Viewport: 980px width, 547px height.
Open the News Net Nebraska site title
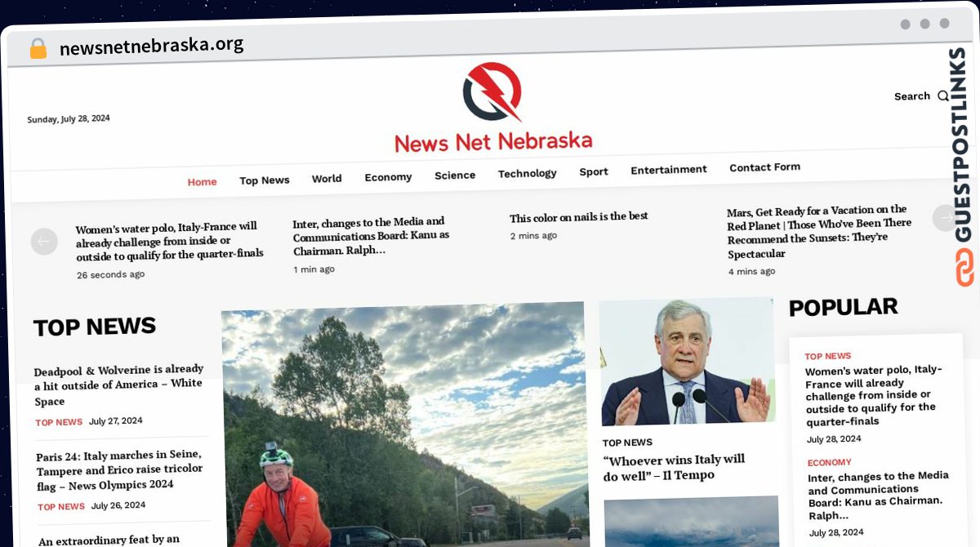[493, 141]
